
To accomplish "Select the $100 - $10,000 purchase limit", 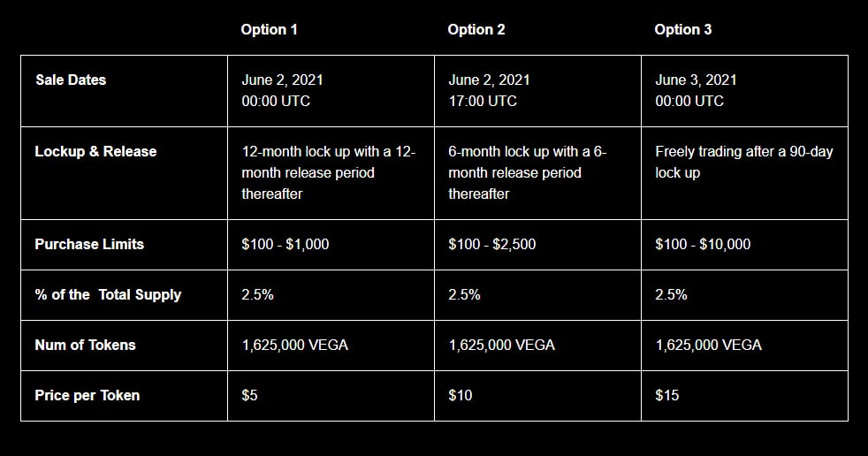I will (x=703, y=244).
